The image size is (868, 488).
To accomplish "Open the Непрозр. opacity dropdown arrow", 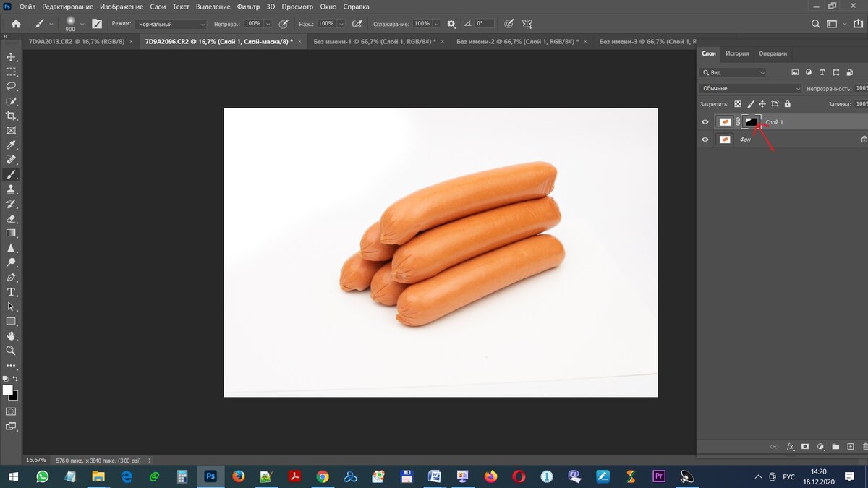I will pos(267,24).
